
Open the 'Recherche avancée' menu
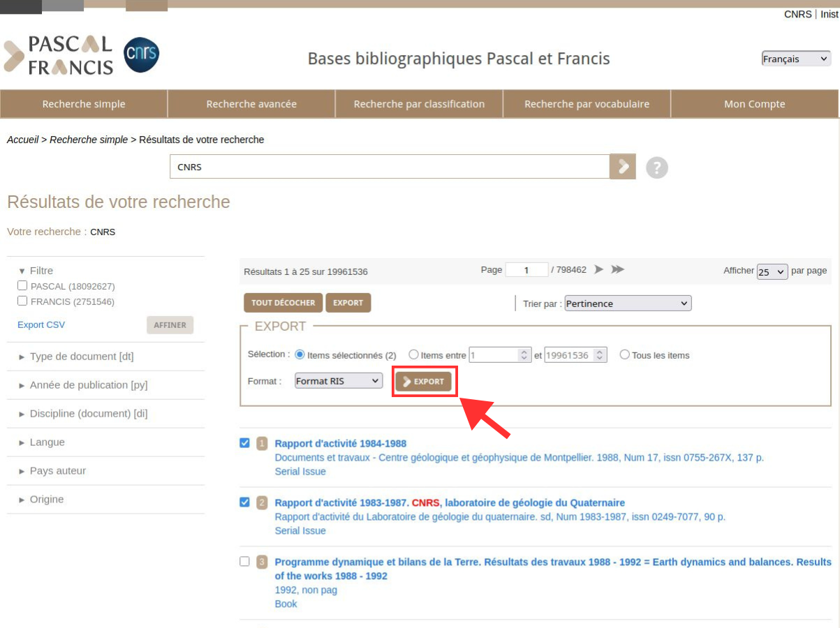pos(251,103)
